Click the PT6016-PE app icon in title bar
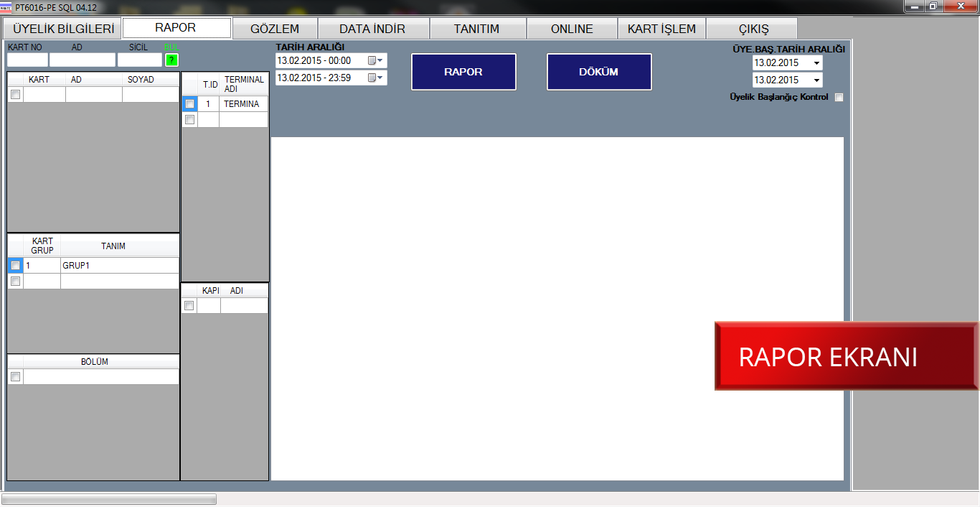The image size is (980, 507). (6, 6)
